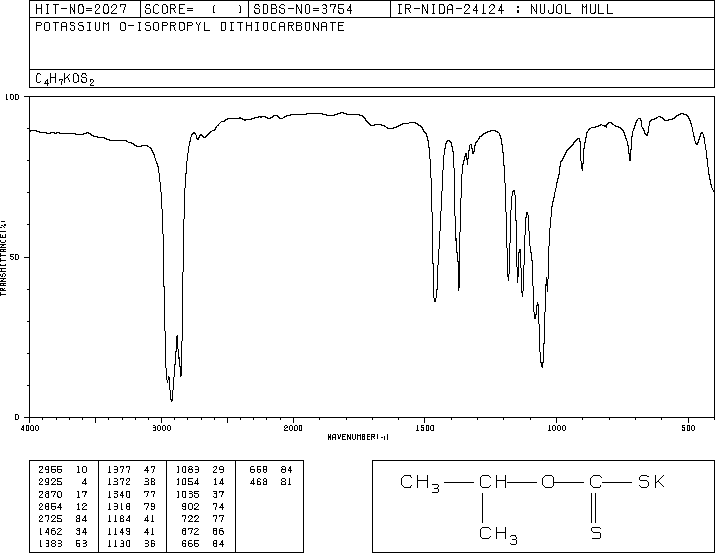The width and height of the screenshot is (715, 553).
Task: Click the strongest absorption peak near 2925 on the spectrum
Action: 171,399
